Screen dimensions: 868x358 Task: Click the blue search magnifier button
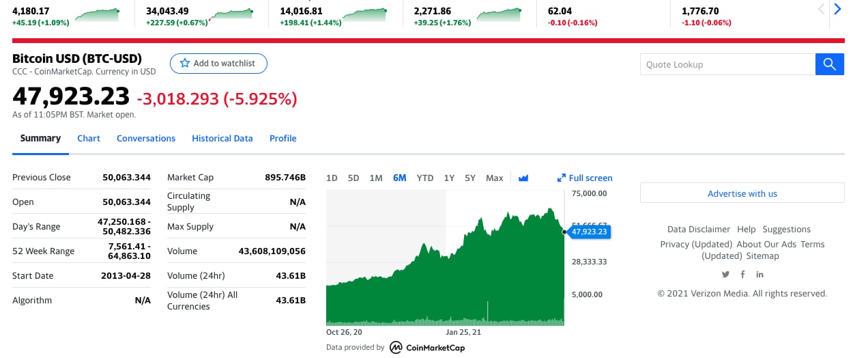click(830, 64)
